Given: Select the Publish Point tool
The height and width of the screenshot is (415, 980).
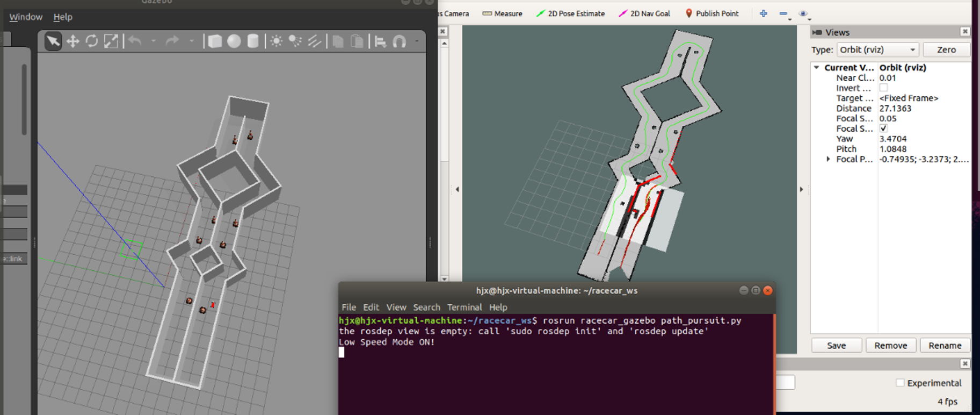Looking at the screenshot, I should click(x=712, y=13).
